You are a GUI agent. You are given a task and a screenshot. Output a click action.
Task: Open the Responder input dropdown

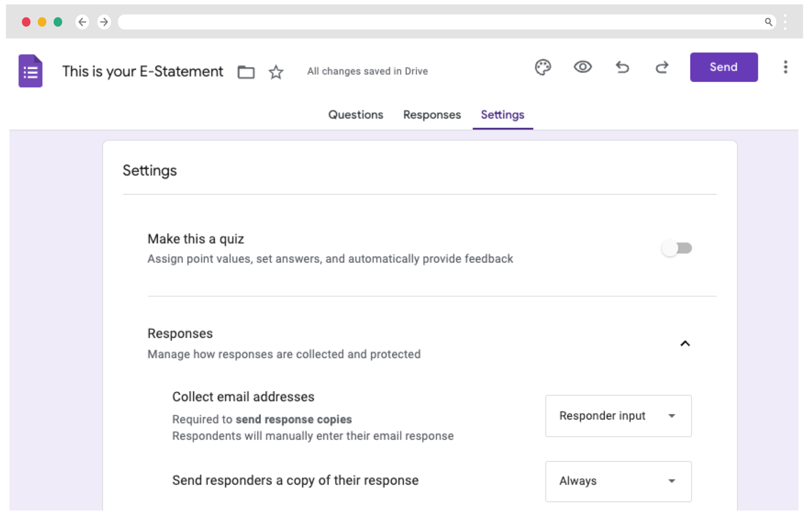tap(618, 416)
